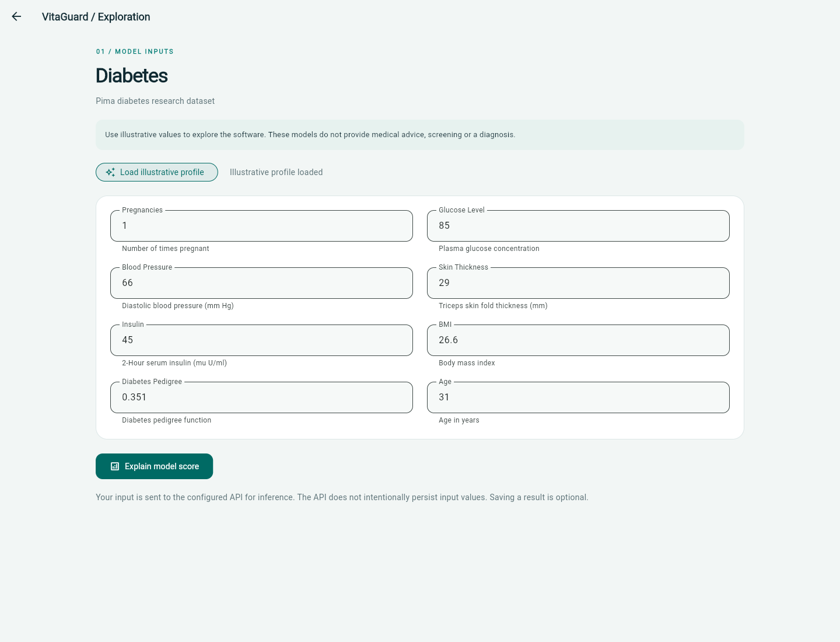This screenshot has height=642, width=840.
Task: Click the sparkle icon on Load illustrative profile
Action: [x=110, y=172]
